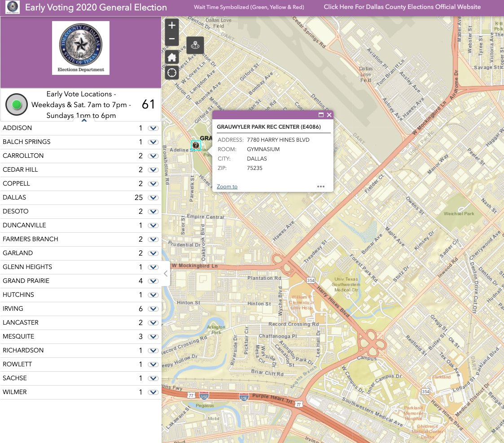Viewport: 504px width, 443px height.
Task: Select the GLENN HEIGHTS row label
Action: pyautogui.click(x=27, y=267)
